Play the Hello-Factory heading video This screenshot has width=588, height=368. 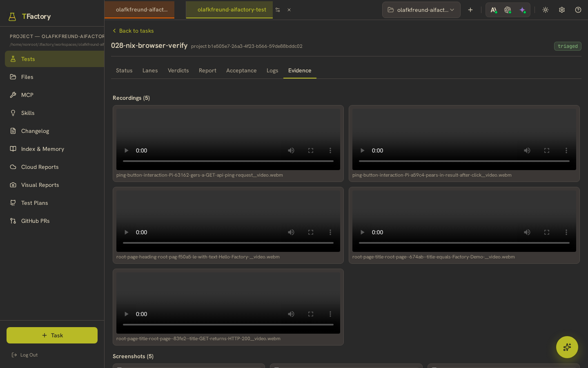coord(126,232)
